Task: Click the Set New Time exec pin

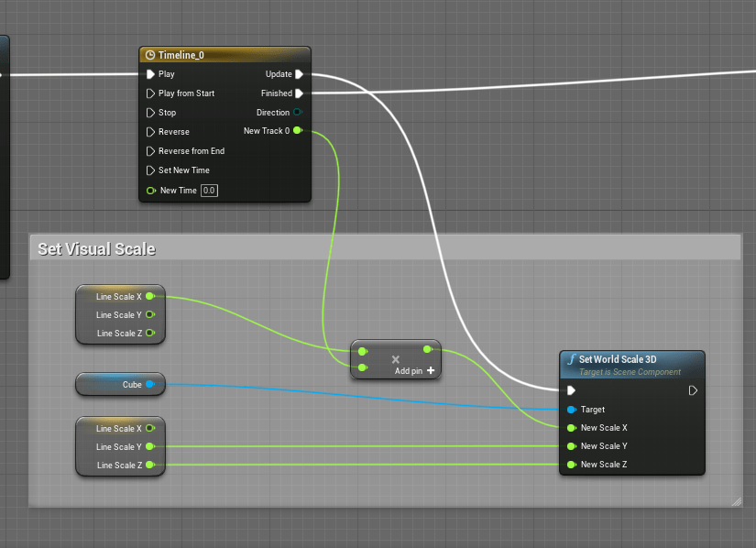Action: pyautogui.click(x=151, y=170)
